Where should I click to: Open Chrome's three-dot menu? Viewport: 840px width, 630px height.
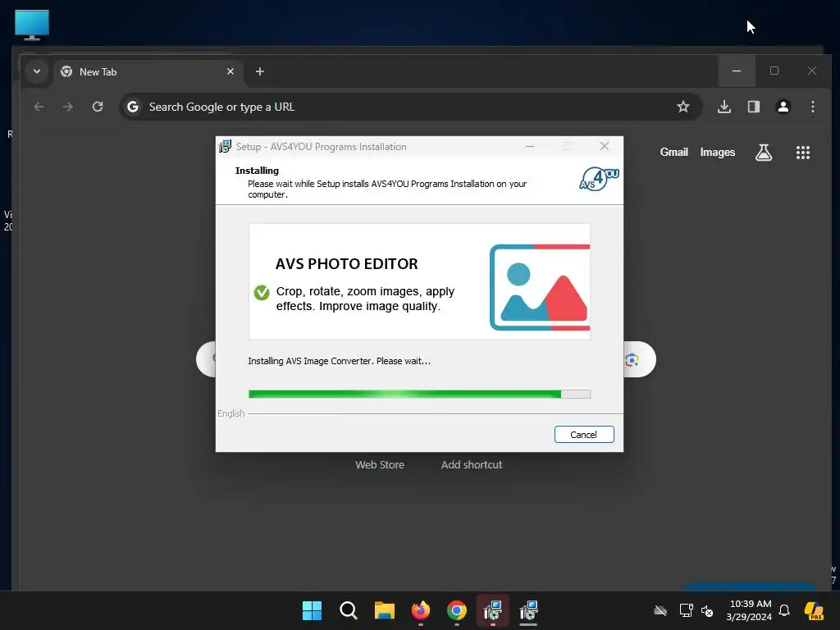point(813,107)
